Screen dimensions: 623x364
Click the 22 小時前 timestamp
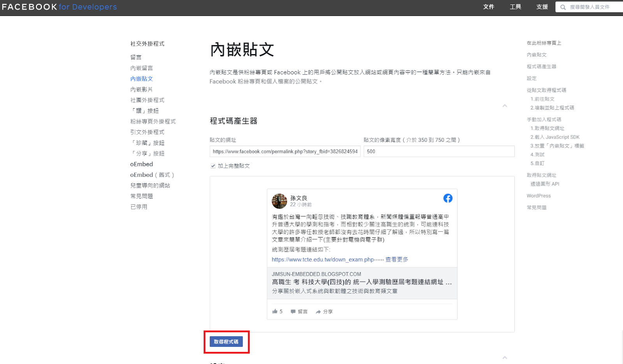[x=301, y=204]
